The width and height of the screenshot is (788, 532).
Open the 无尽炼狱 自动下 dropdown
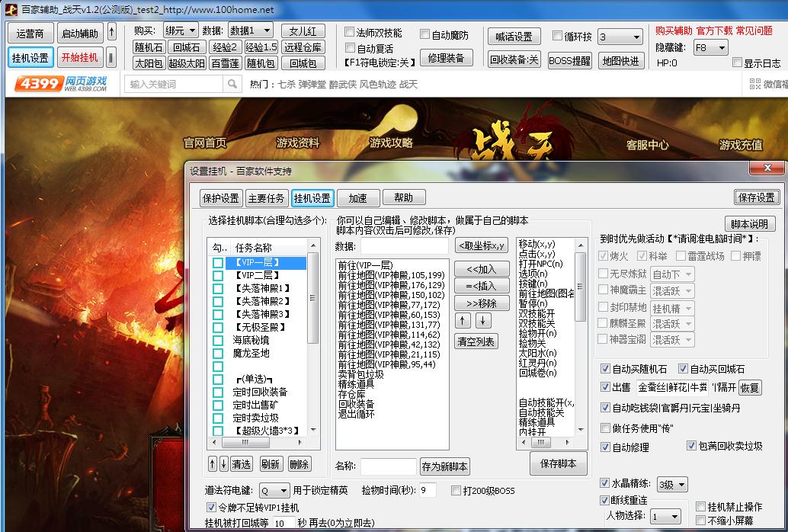pyautogui.click(x=672, y=274)
